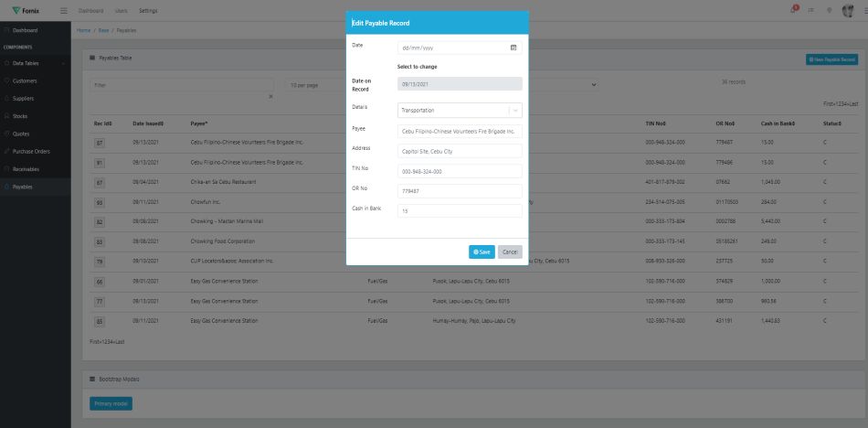
Task: Open the calendar picker in Date field
Action: pyautogui.click(x=513, y=47)
